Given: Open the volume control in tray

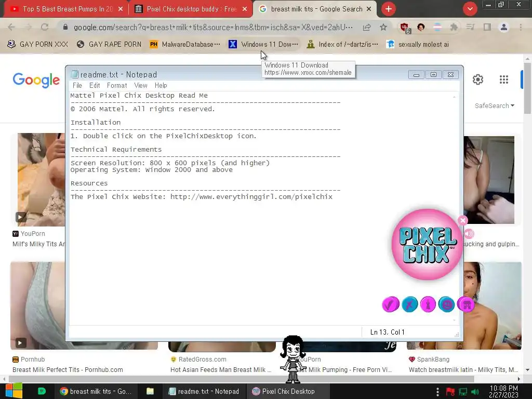Looking at the screenshot, I should pos(475,392).
